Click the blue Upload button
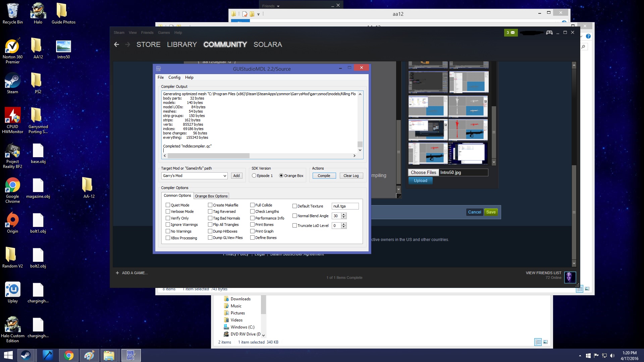The height and width of the screenshot is (362, 644). click(x=420, y=181)
